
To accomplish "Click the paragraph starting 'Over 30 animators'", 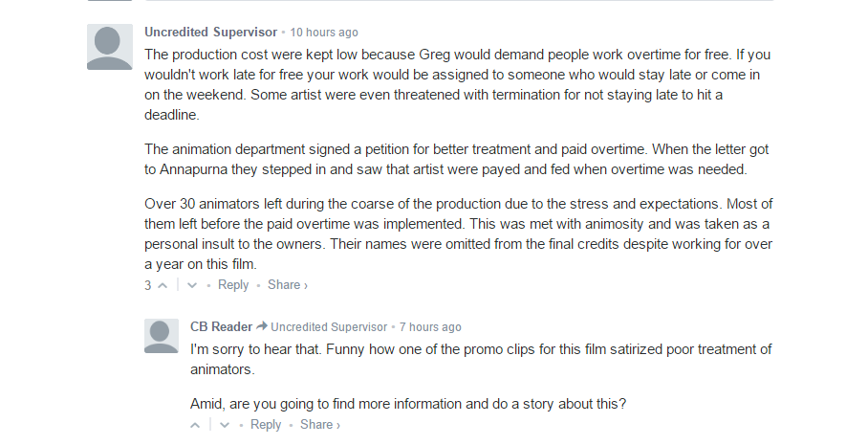I will [458, 234].
